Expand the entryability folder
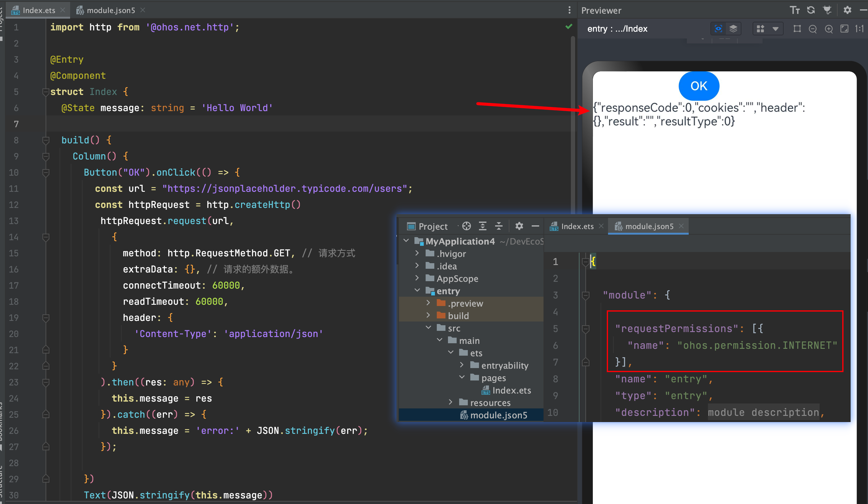Screen dimensions: 868x504 (462, 365)
